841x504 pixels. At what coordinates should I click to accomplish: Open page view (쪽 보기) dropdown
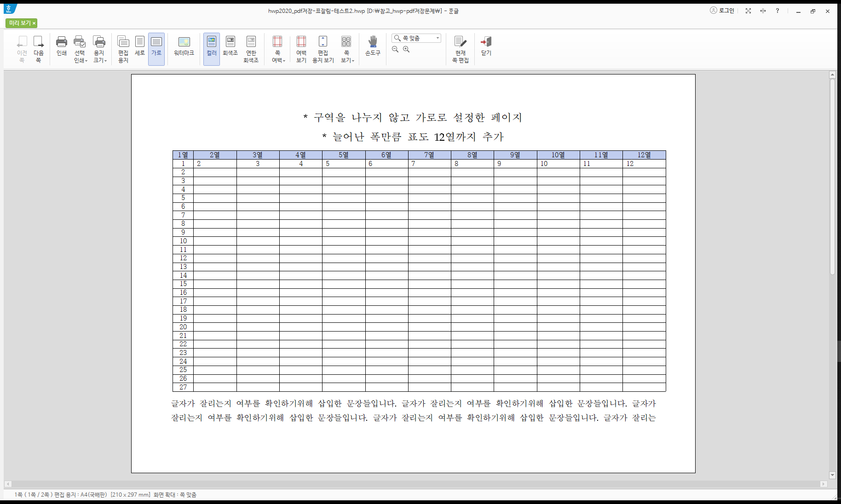coord(347,49)
